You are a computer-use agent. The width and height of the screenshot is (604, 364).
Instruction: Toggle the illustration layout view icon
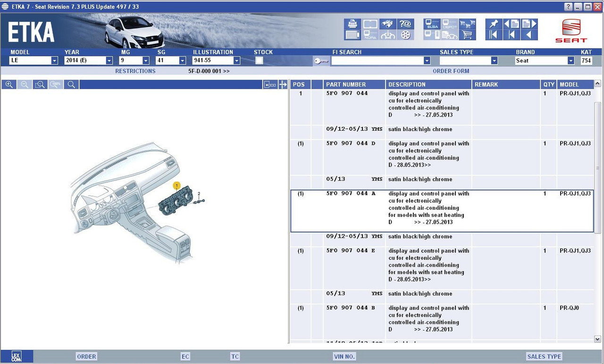[270, 84]
